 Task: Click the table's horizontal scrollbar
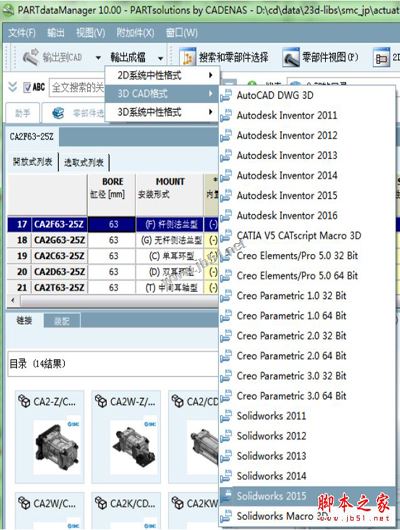(x=118, y=300)
